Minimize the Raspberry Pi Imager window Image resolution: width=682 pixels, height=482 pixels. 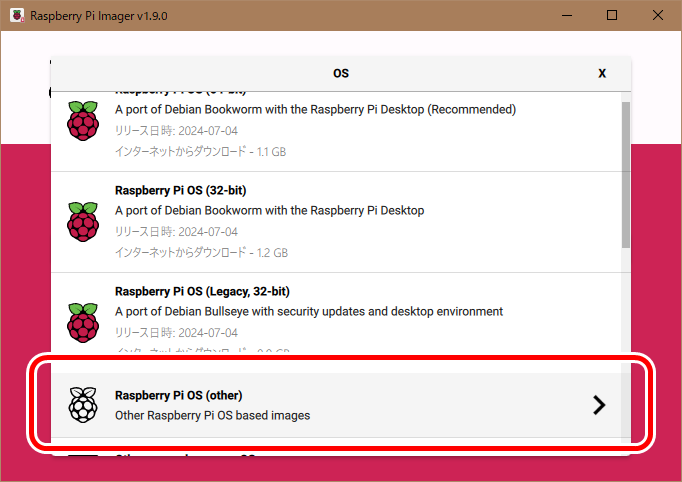pyautogui.click(x=566, y=16)
